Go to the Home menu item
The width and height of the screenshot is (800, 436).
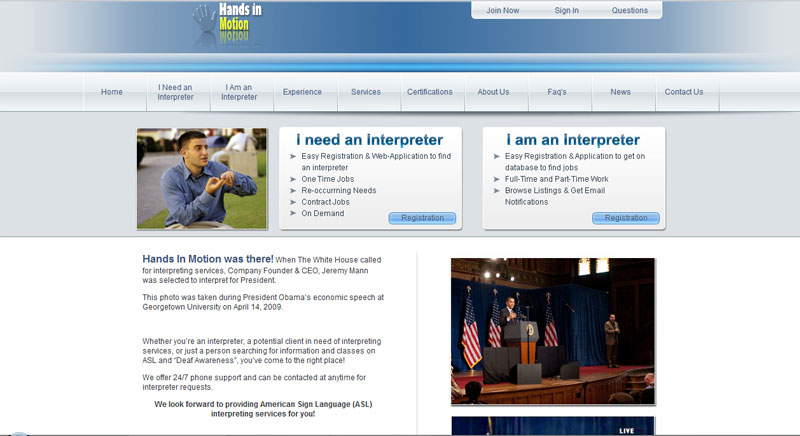coord(112,92)
